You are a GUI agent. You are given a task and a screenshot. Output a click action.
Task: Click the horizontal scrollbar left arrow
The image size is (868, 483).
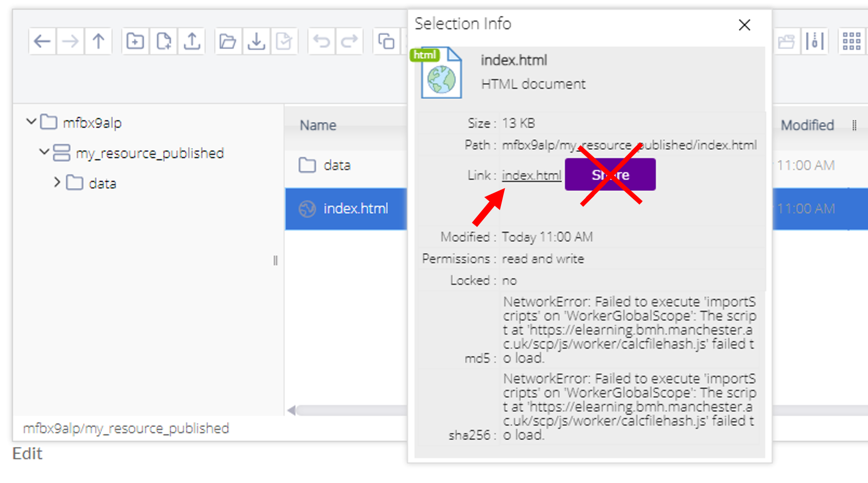click(292, 411)
